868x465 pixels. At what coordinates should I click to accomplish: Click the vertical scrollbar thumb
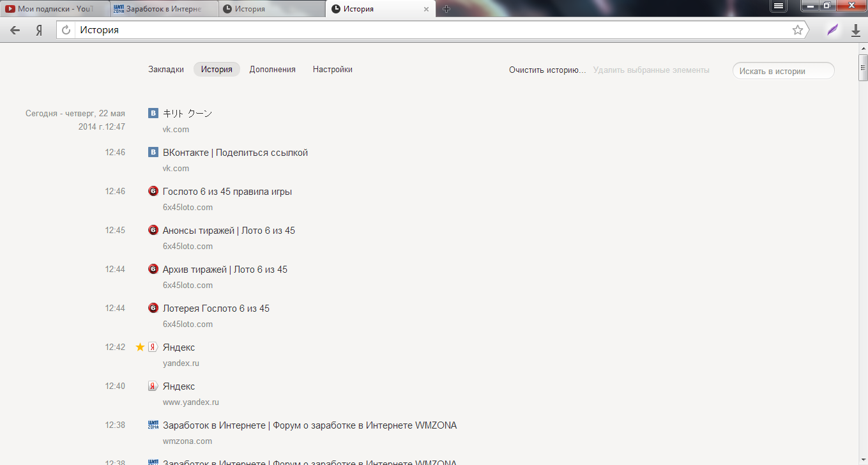click(x=863, y=68)
